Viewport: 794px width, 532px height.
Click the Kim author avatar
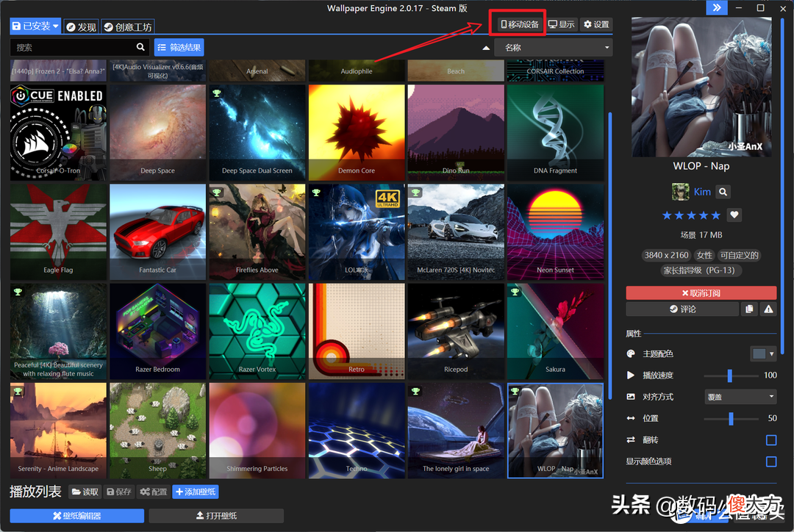pos(681,192)
